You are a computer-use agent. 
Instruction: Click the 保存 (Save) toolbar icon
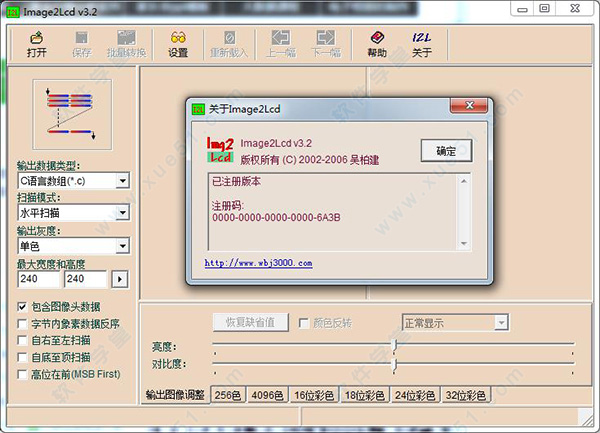tap(82, 44)
